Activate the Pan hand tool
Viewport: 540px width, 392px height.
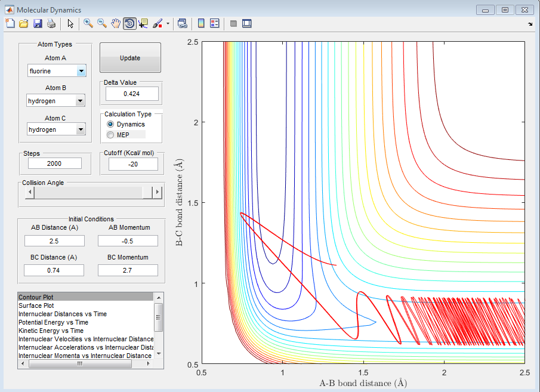116,23
